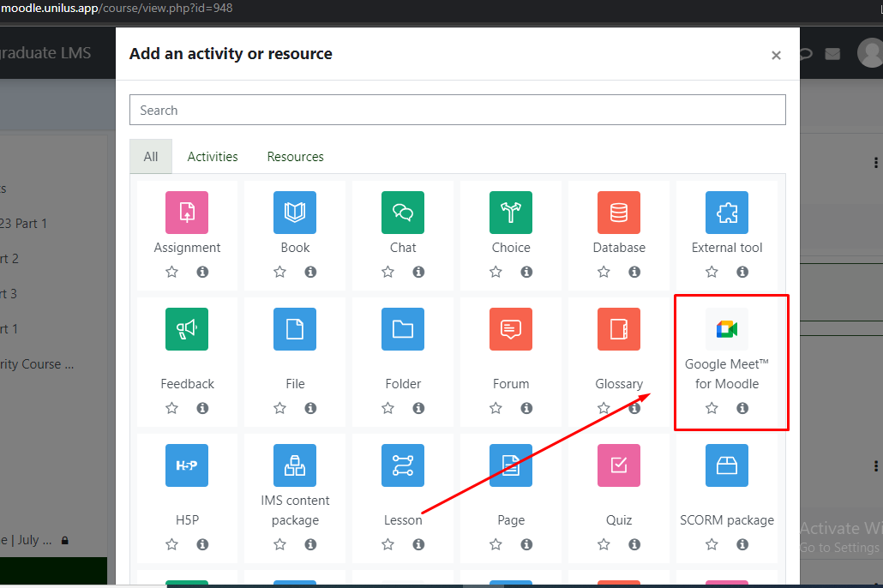Star the Folder resource
This screenshot has width=883, height=588.
tap(388, 408)
